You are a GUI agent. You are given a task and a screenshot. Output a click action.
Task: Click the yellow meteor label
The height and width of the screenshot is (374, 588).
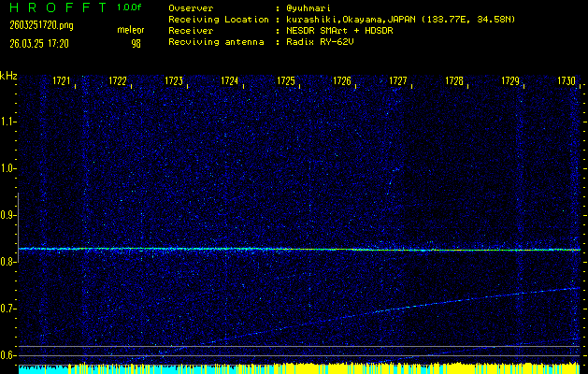click(x=130, y=30)
